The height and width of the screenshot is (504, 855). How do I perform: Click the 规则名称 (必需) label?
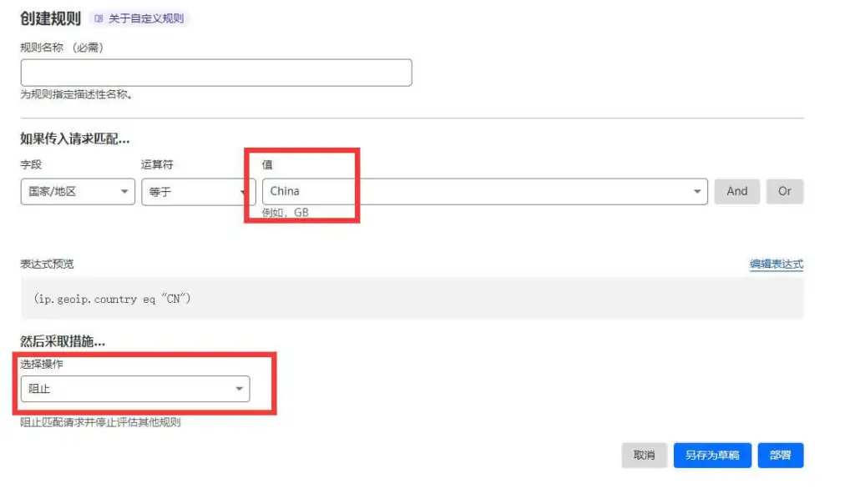pos(62,48)
